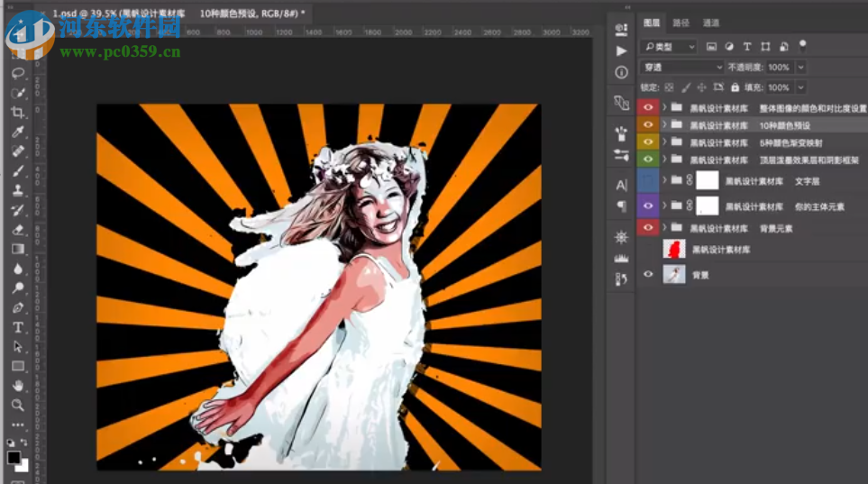Screen dimensions: 868x484
Task: Expand the 文字层 group
Action: click(664, 180)
